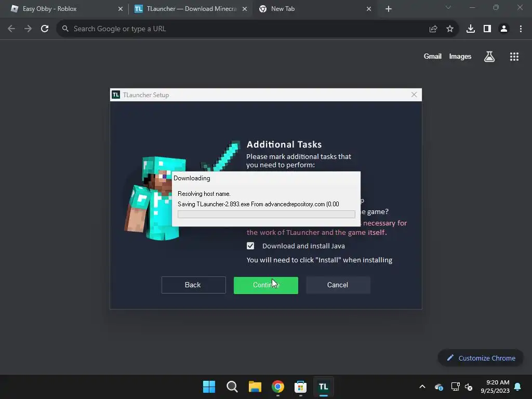Image resolution: width=532 pixels, height=399 pixels.
Task: Close the New Tab tab
Action: coord(369,9)
